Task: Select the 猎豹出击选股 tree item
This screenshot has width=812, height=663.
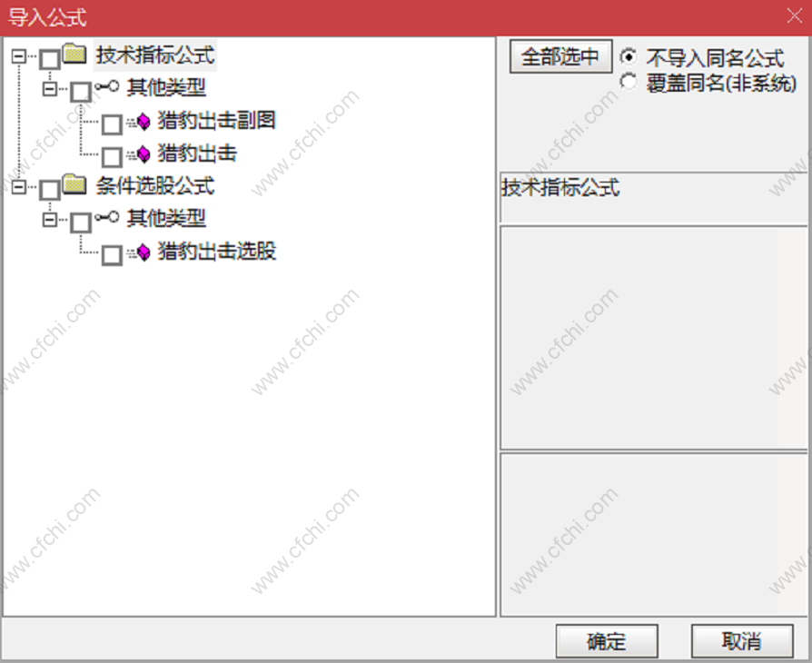Action: 217,252
